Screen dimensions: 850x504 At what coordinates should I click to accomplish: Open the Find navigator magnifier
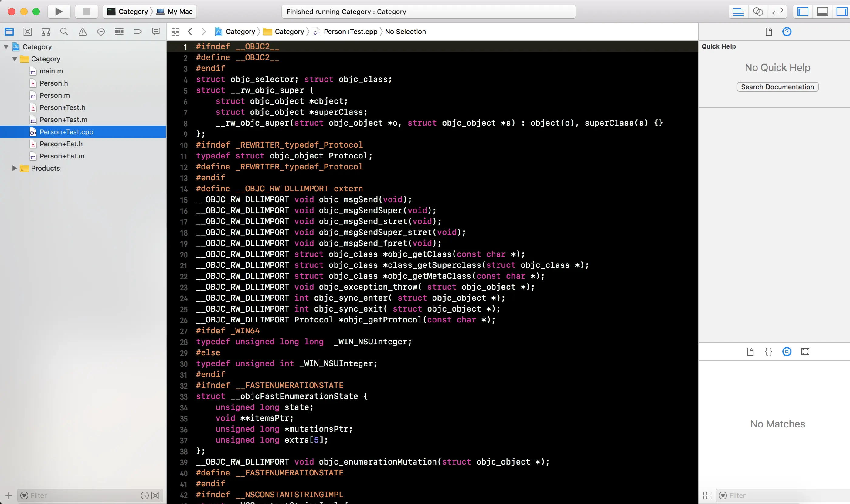(x=64, y=32)
